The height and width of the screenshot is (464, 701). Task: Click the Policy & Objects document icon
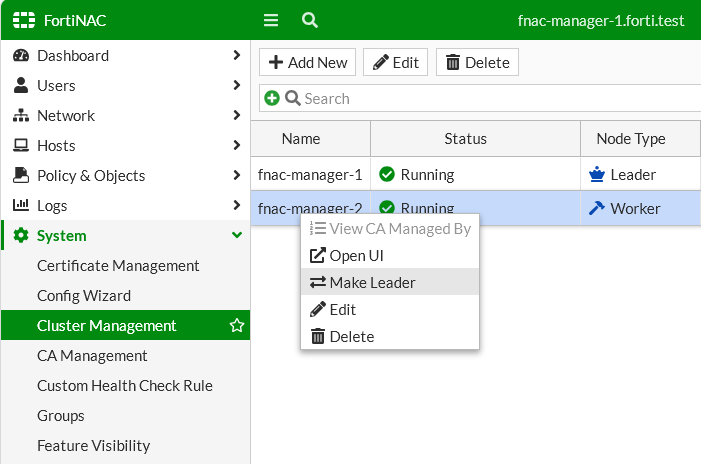21,175
